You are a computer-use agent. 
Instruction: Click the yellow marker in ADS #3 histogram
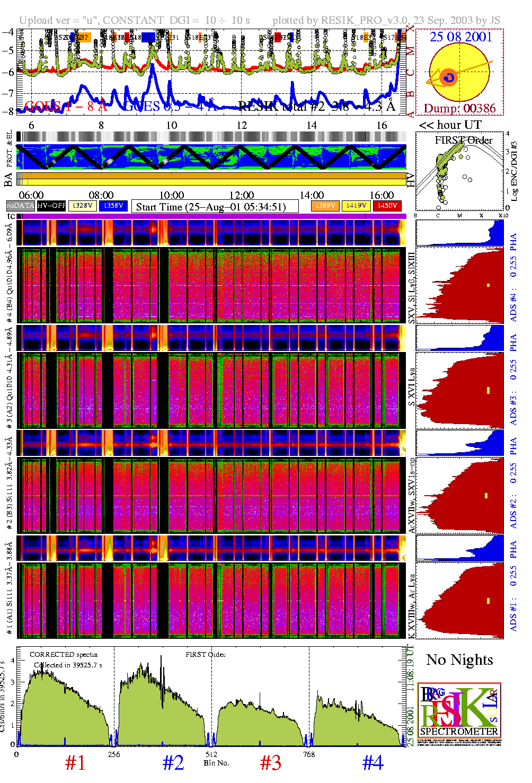click(x=488, y=390)
